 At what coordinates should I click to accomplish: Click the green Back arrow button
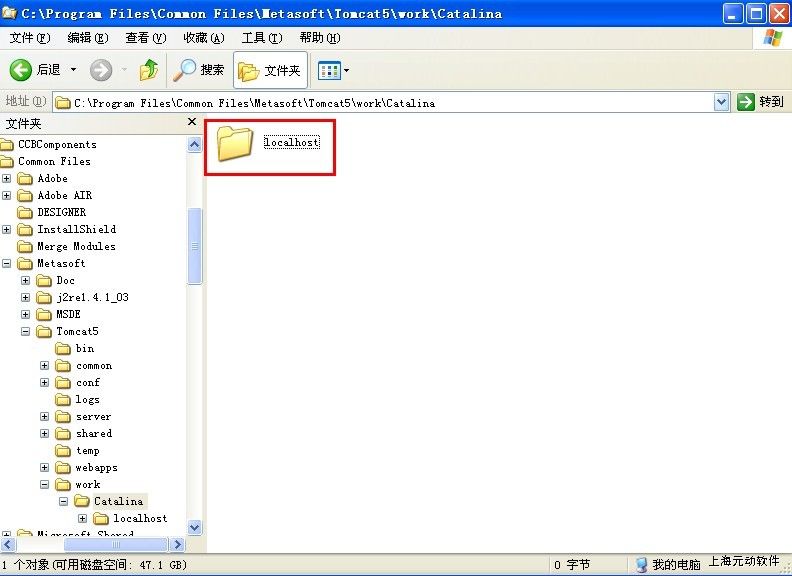pos(22,70)
